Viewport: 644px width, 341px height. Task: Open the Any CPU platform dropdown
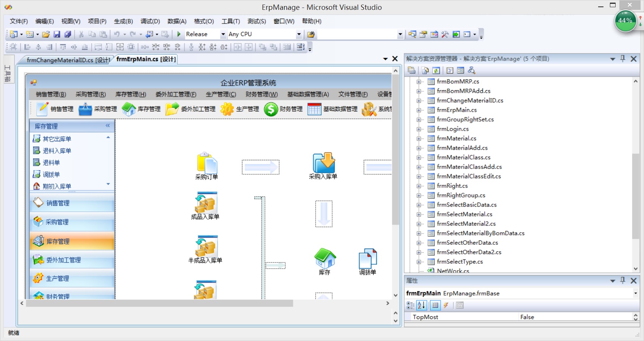click(x=299, y=34)
